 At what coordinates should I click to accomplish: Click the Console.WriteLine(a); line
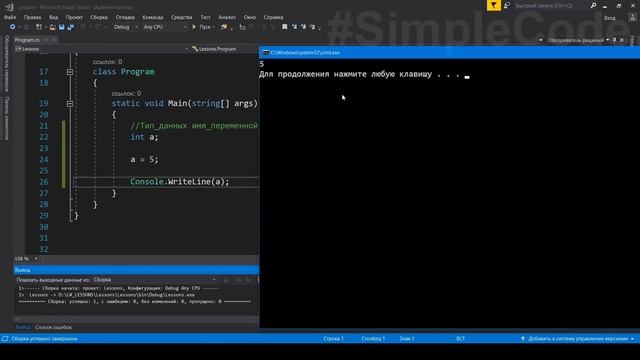pos(180,182)
